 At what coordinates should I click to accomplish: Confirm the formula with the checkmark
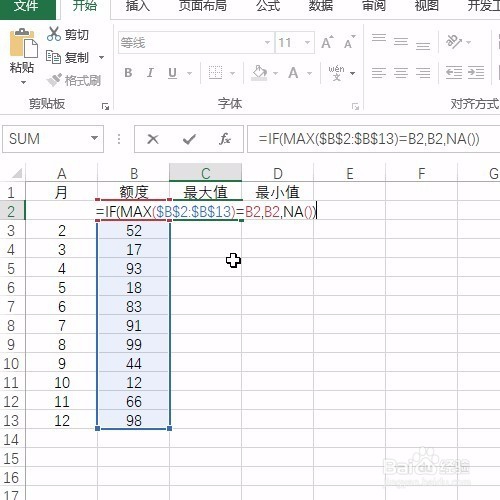[x=189, y=139]
